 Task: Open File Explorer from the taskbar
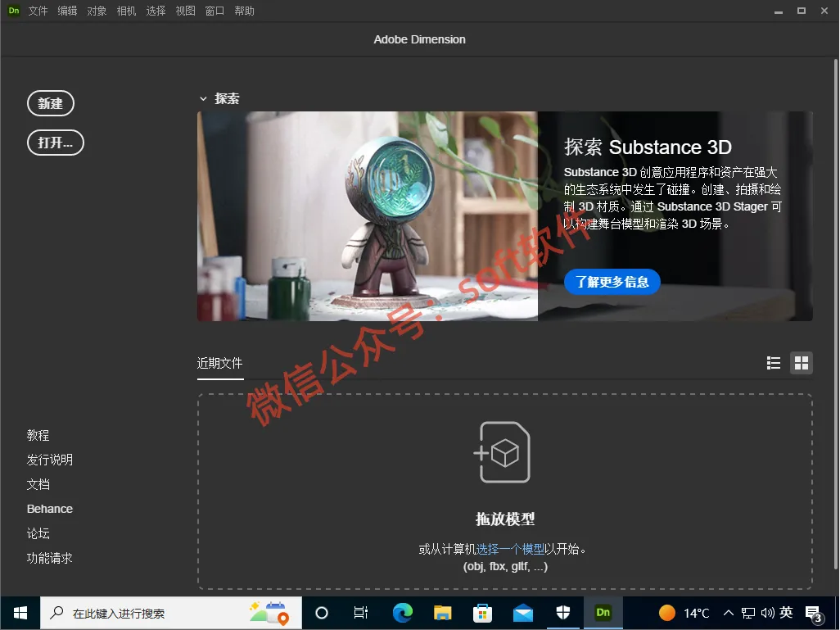click(442, 613)
